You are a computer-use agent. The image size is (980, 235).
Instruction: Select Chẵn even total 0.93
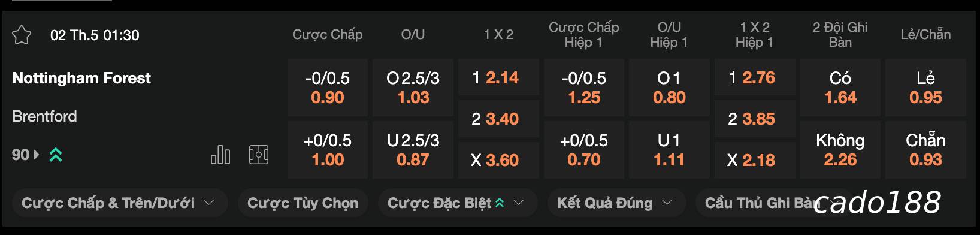pos(925,150)
